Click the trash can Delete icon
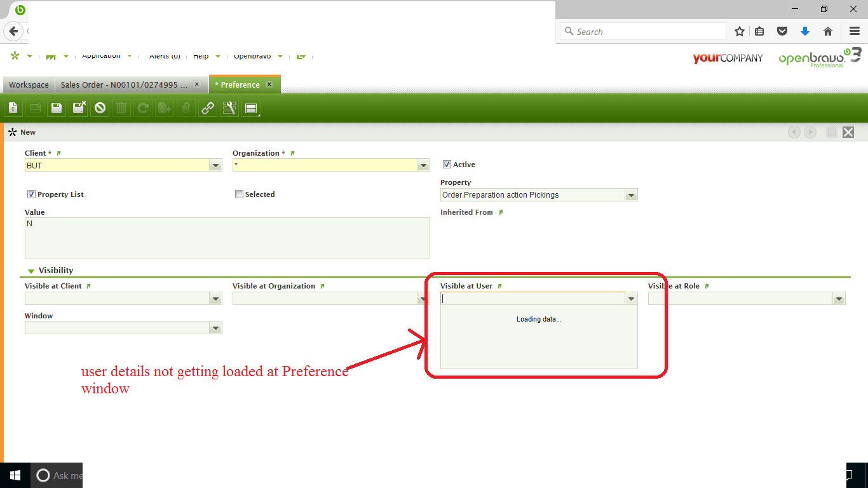Image resolution: width=868 pixels, height=488 pixels. [121, 109]
